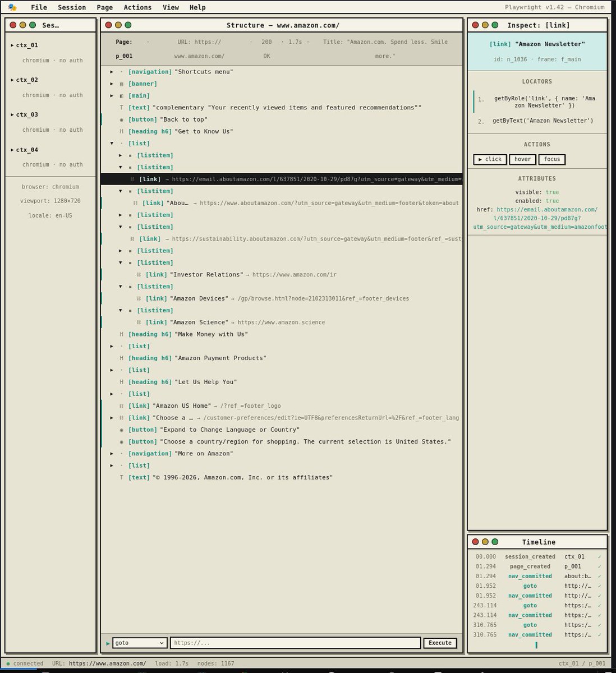The height and width of the screenshot is (673, 616).
Task: Expand the [list] under "Amazon Payment Products"
Action: (112, 370)
